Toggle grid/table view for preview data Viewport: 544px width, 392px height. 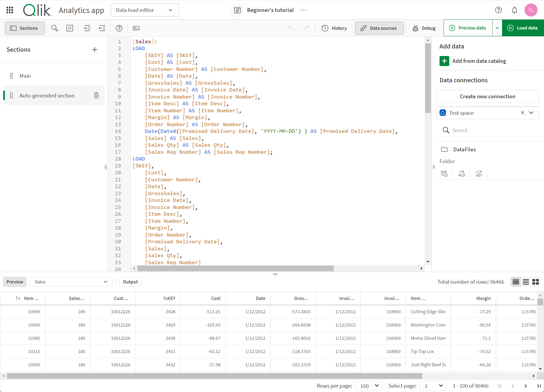[516, 281]
